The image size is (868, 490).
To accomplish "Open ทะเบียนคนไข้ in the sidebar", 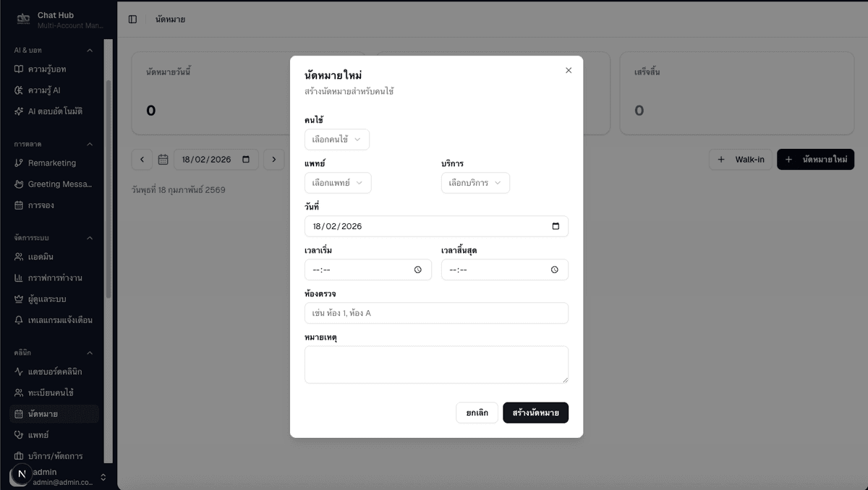I will click(x=51, y=393).
